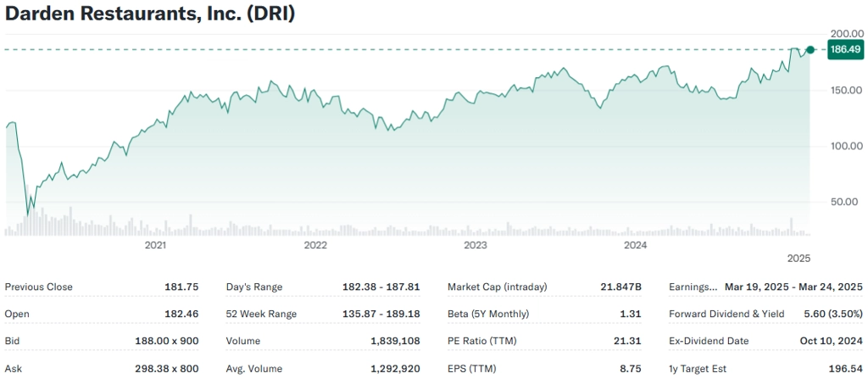Click the dividend value 5.60 (3.50%)
The image size is (868, 379).
click(833, 315)
